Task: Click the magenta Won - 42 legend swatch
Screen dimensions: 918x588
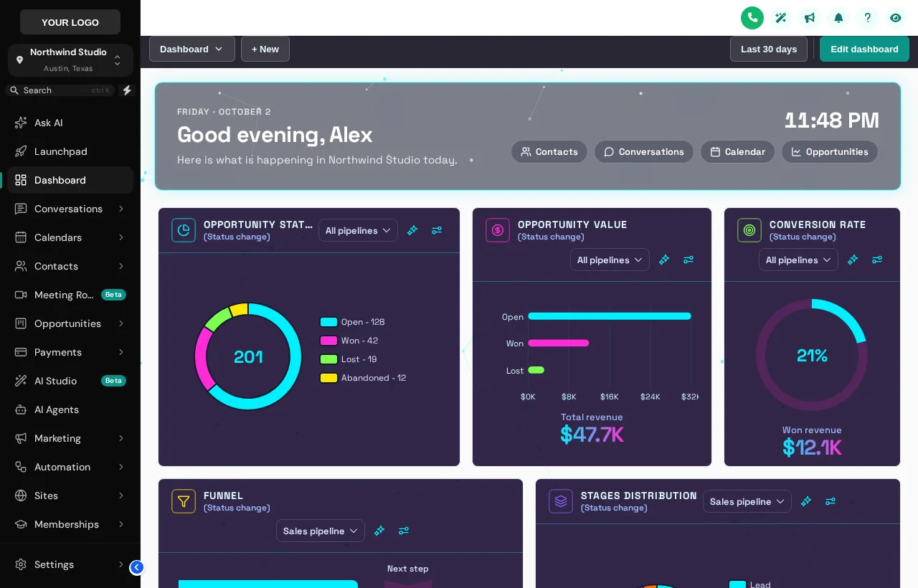Action: pyautogui.click(x=329, y=341)
